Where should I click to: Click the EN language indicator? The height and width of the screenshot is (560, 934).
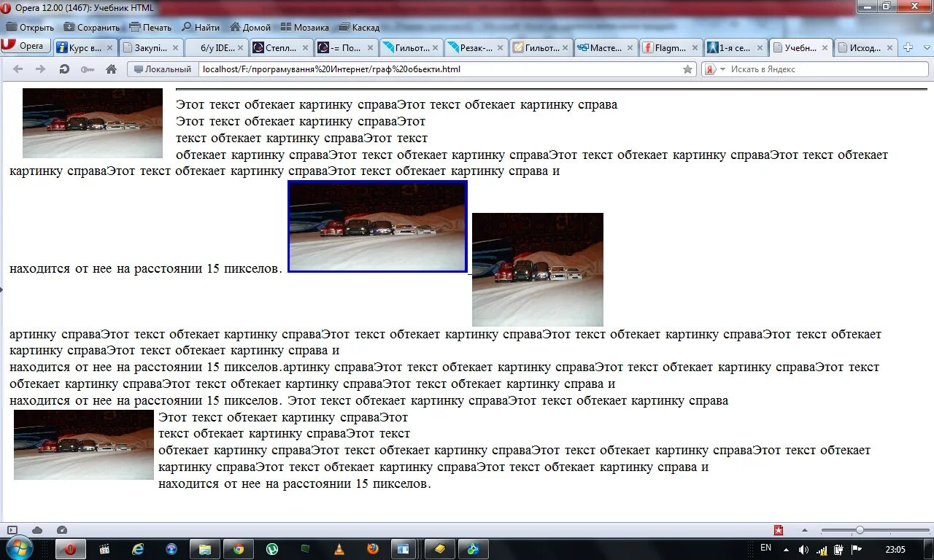765,548
